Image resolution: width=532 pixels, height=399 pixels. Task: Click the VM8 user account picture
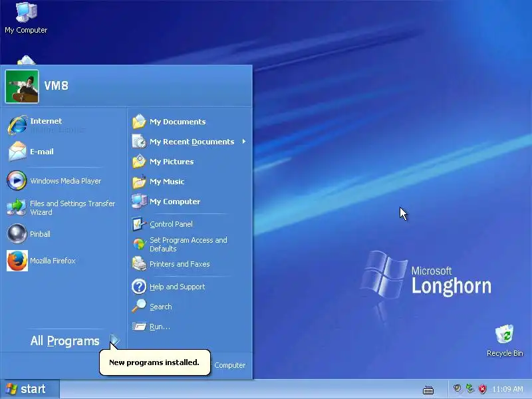22,86
